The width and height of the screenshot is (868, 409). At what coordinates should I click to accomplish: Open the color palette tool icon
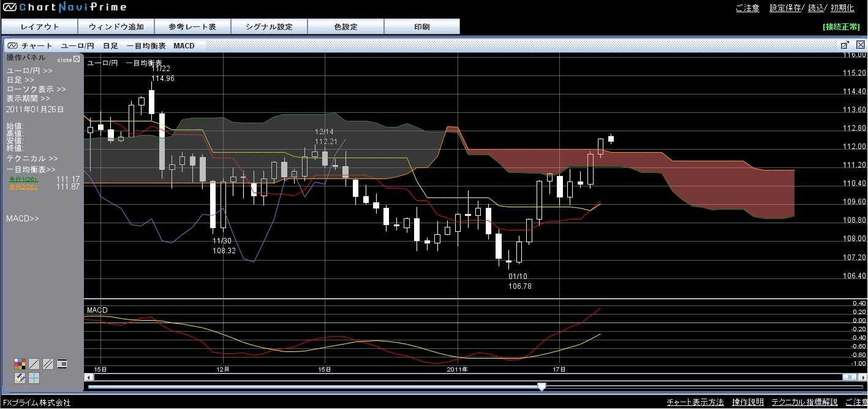point(20,364)
